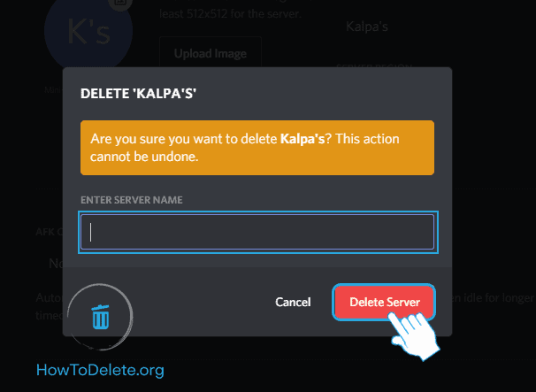This screenshot has width=536, height=392.
Task: Cancel the server deletion dialog
Action: click(x=293, y=302)
